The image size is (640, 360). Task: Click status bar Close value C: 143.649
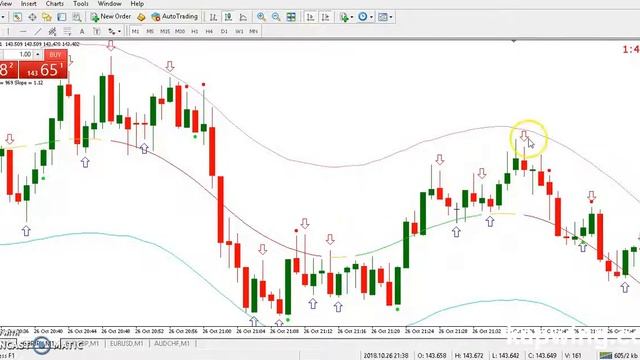pos(543,356)
